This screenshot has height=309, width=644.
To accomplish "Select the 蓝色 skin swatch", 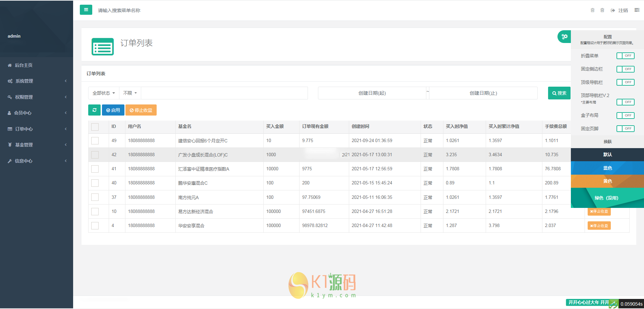I will (x=607, y=168).
